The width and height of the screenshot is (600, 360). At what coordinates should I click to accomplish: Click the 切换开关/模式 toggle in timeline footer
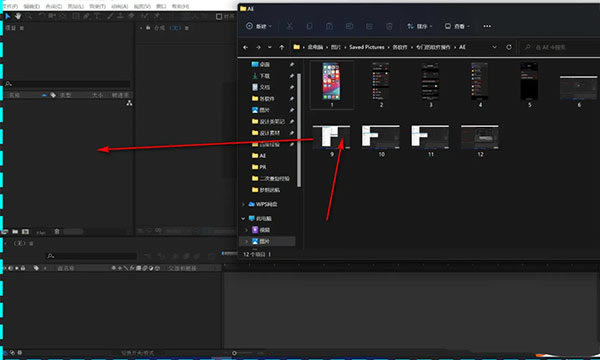click(137, 353)
